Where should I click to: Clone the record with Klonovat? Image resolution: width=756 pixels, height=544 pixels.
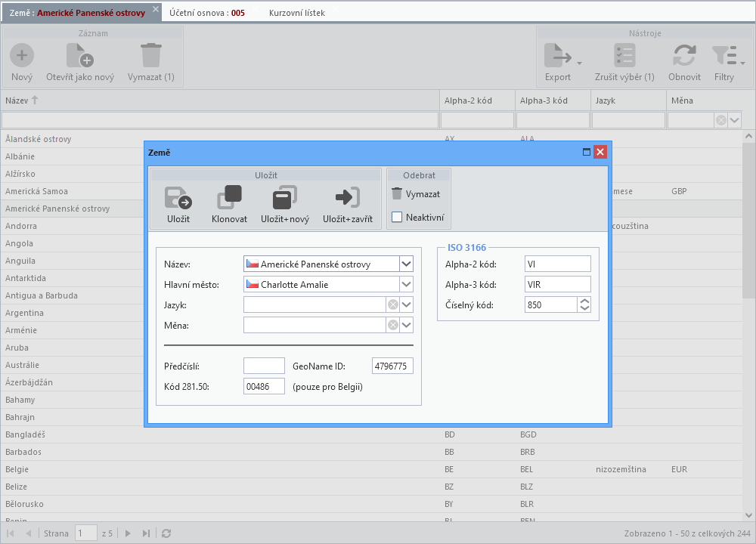230,197
